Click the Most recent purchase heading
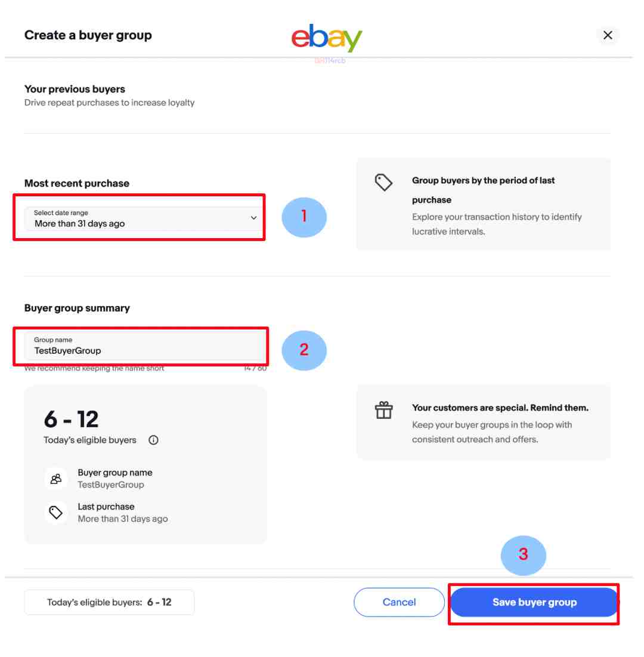The width and height of the screenshot is (644, 657). [x=77, y=183]
